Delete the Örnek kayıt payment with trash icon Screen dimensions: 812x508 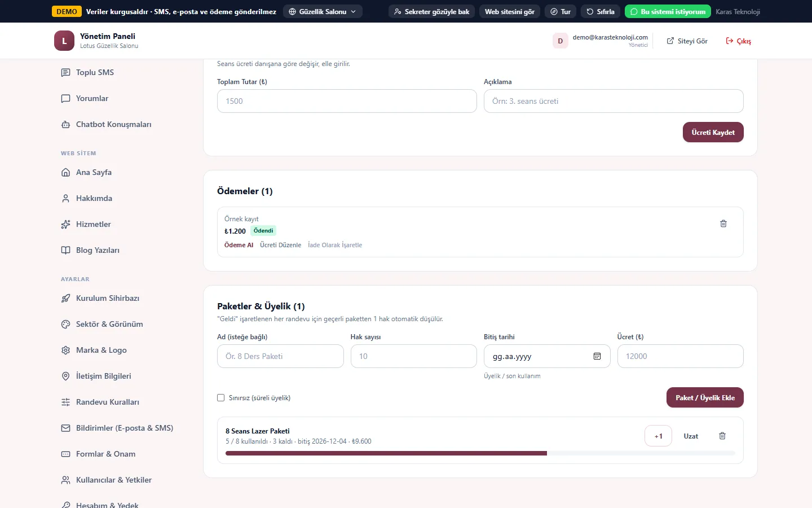pos(723,224)
